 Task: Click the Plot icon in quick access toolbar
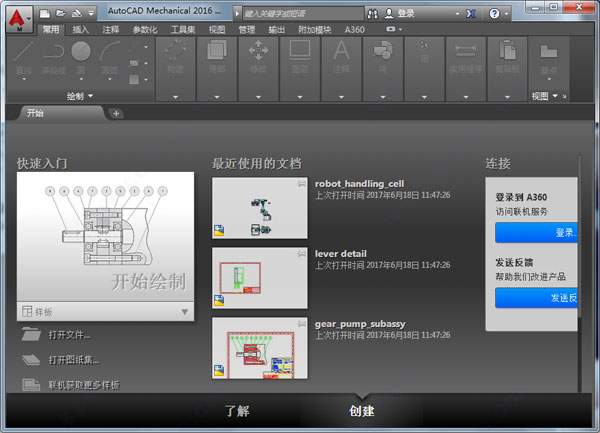click(x=77, y=14)
